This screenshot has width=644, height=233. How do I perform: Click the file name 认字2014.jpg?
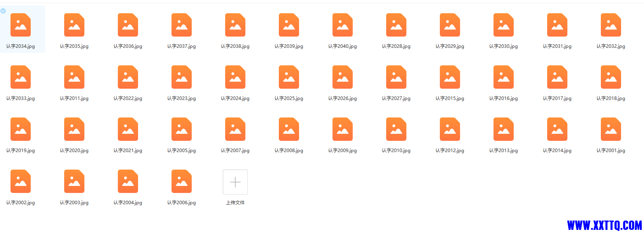point(557,151)
